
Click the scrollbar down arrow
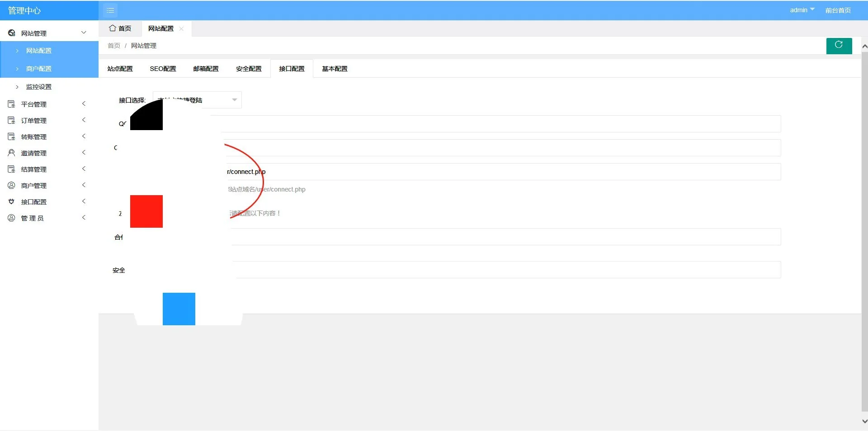(x=864, y=421)
